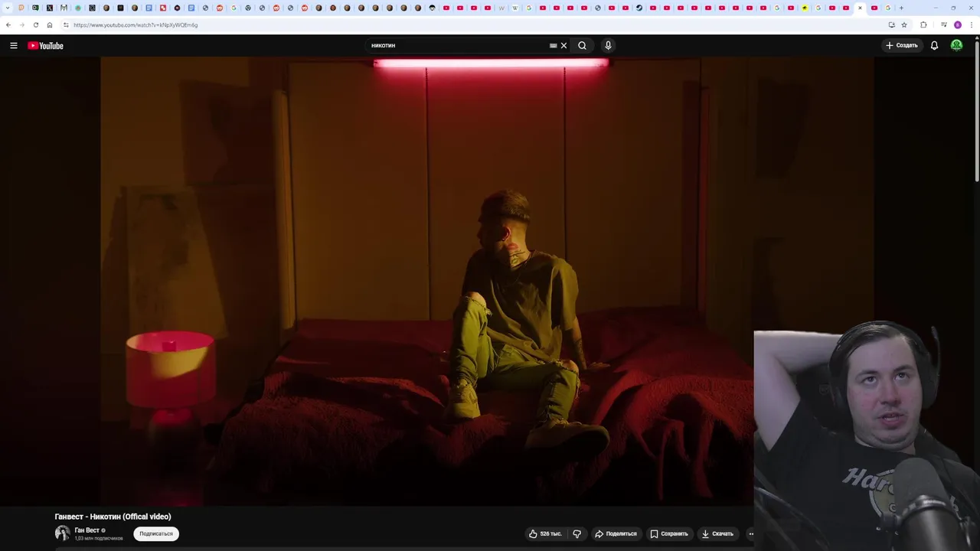The image size is (980, 551).
Task: Switch to the X (Twitter) tab
Action: 50,8
